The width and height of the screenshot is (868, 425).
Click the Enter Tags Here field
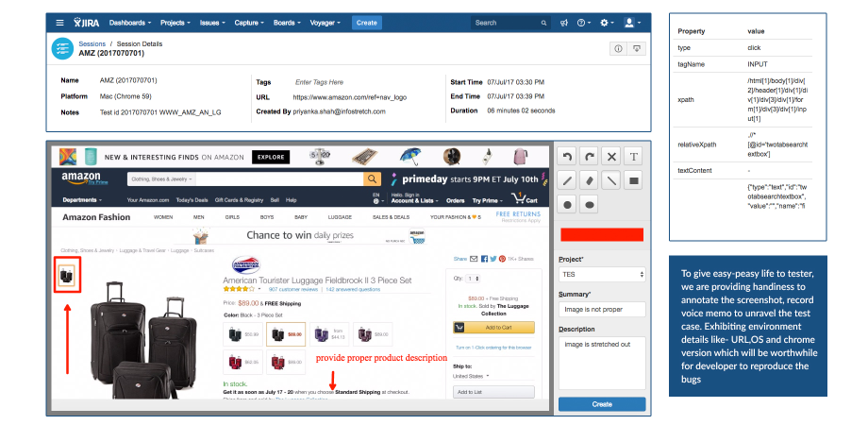click(x=320, y=82)
